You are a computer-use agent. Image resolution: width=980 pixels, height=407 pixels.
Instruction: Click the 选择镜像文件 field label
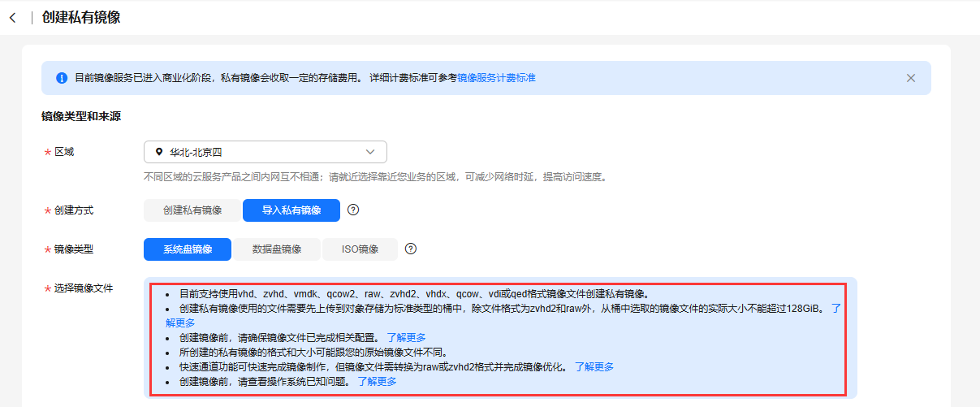pyautogui.click(x=84, y=288)
